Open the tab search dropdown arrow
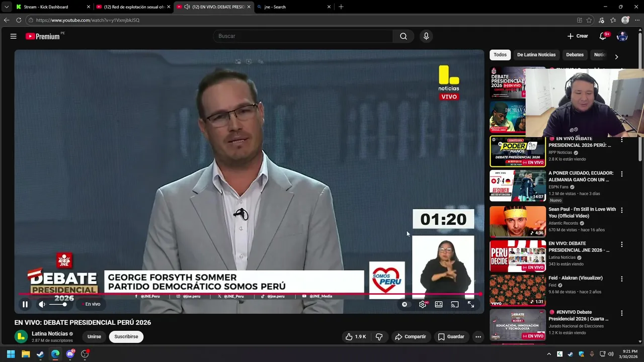Image resolution: width=644 pixels, height=362 pixels. click(x=6, y=7)
